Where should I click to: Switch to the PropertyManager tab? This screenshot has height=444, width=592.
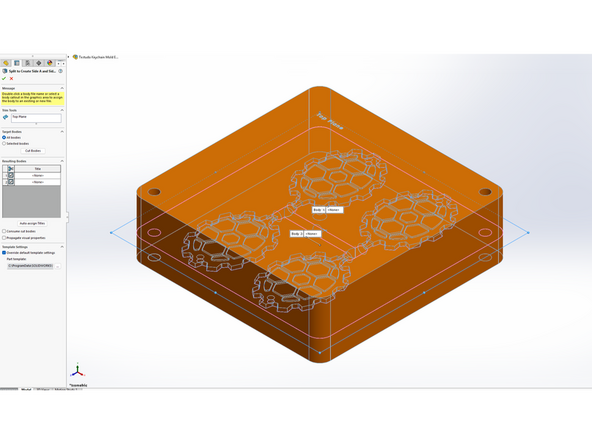[x=17, y=63]
